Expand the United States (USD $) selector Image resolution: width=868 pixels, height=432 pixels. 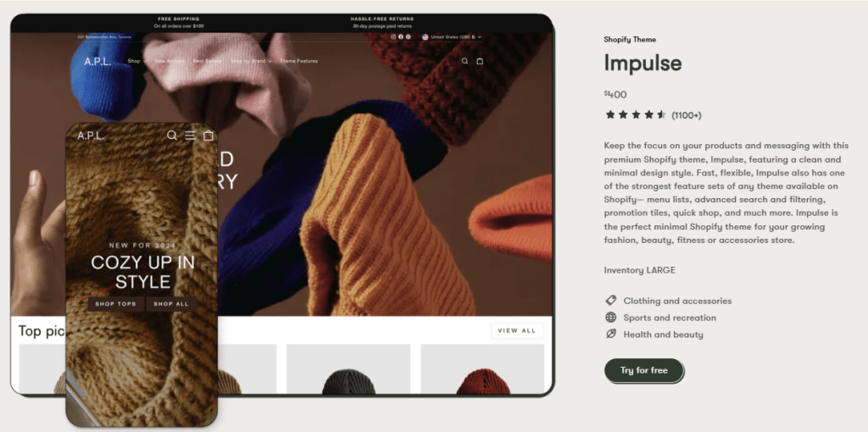coord(452,37)
